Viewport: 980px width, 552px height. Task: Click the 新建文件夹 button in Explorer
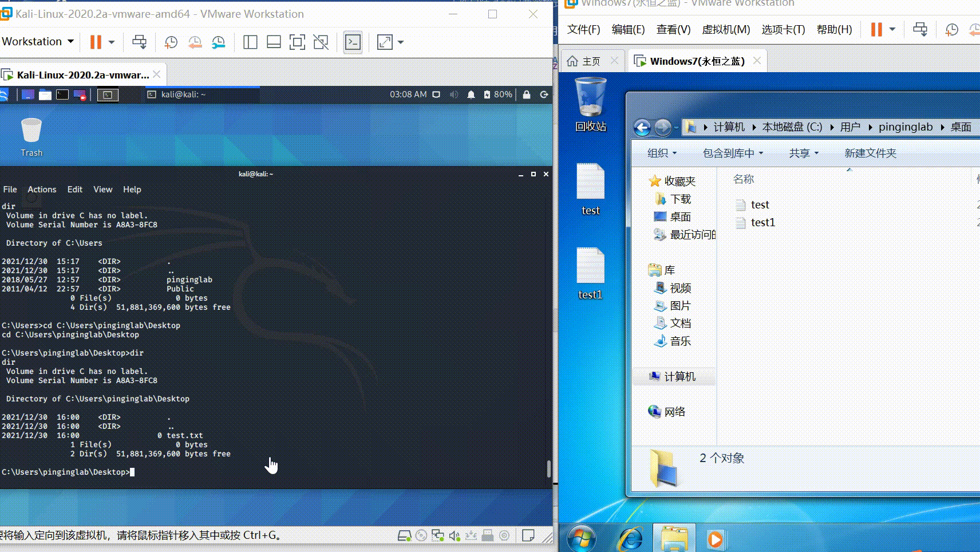(x=870, y=153)
